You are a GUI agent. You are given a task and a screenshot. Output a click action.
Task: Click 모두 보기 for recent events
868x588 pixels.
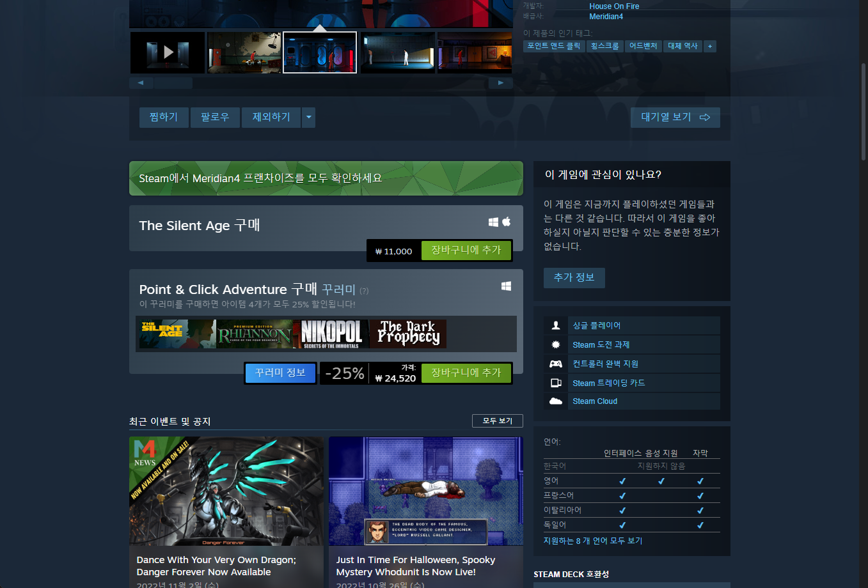(498, 421)
